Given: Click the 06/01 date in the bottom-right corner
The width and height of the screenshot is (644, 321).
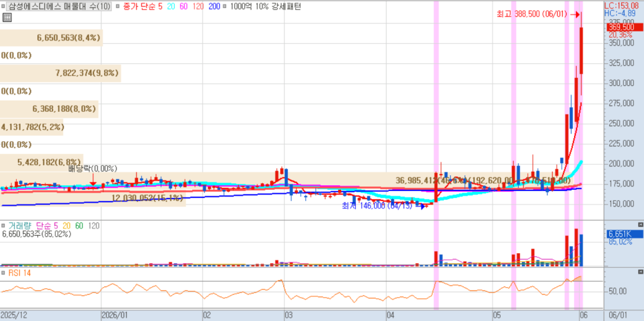Looking at the screenshot, I should coord(619,315).
